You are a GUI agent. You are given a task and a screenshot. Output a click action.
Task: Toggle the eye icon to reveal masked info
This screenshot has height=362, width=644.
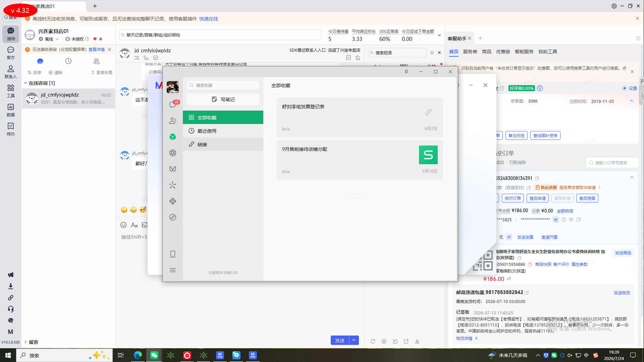coord(571,220)
